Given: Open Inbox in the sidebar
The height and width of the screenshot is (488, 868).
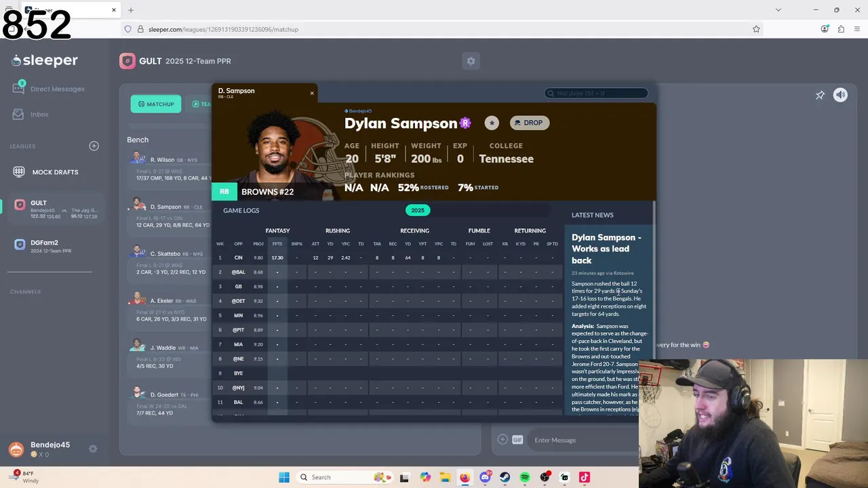Looking at the screenshot, I should [x=31, y=115].
